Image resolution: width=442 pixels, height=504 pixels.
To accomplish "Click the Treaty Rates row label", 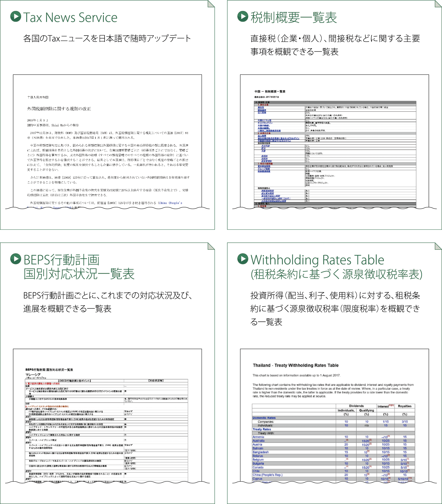I will point(262,429).
